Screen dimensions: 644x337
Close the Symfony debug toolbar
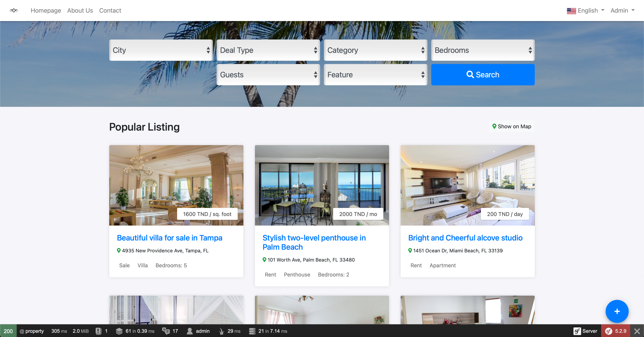coord(637,331)
